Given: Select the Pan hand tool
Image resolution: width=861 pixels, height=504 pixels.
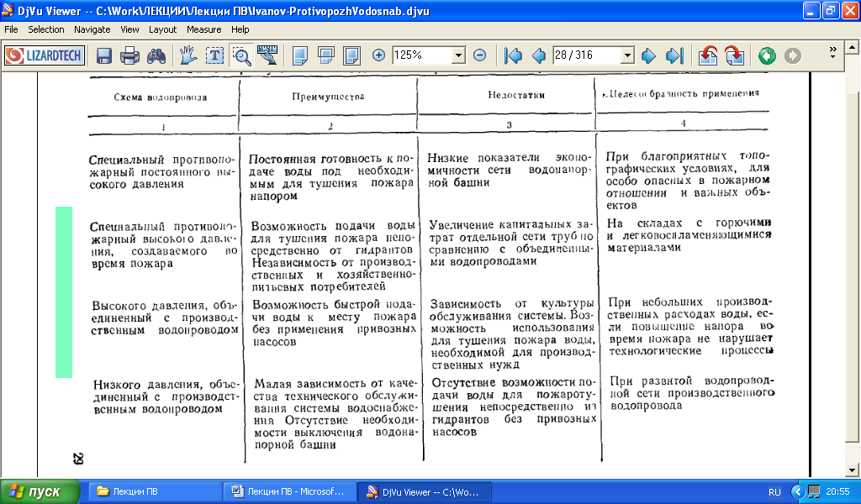Looking at the screenshot, I should click(188, 55).
